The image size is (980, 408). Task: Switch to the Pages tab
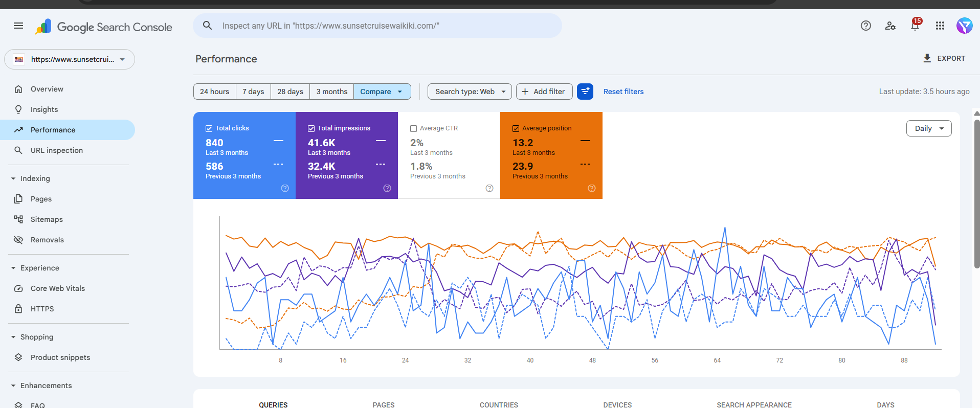pos(383,404)
